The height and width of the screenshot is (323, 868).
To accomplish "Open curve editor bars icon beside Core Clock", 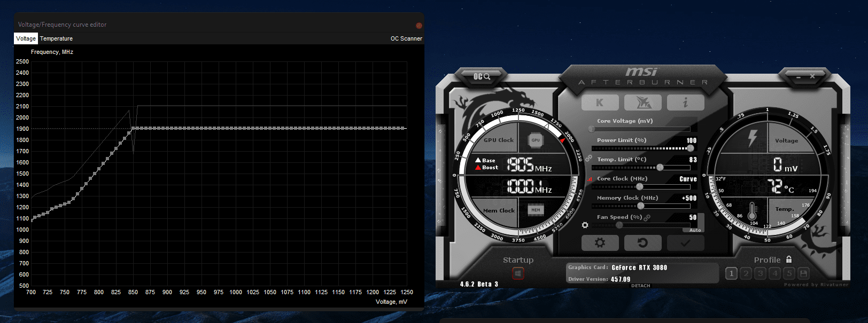I will 590,179.
